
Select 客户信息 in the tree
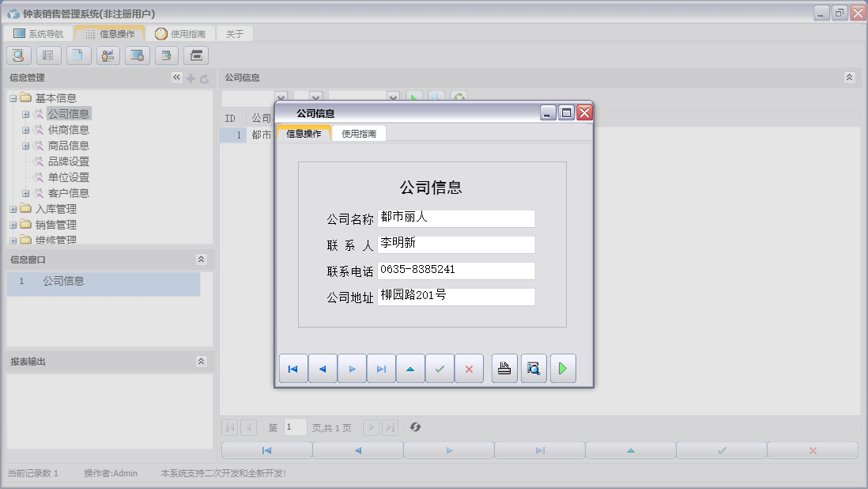coord(68,193)
